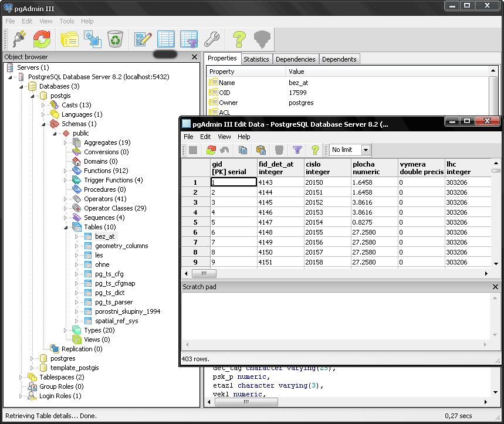Select the Sequences (4) node
Viewport: 504px width, 424px height.
click(104, 218)
